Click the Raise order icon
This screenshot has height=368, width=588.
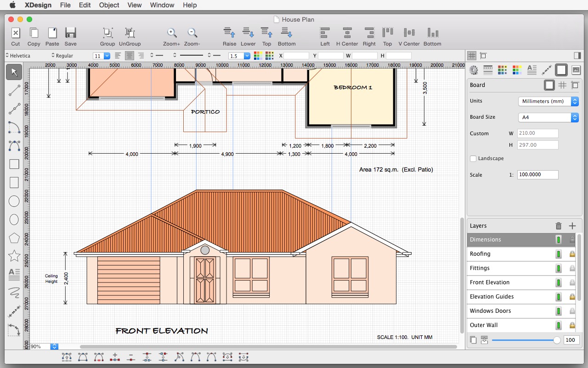click(229, 33)
